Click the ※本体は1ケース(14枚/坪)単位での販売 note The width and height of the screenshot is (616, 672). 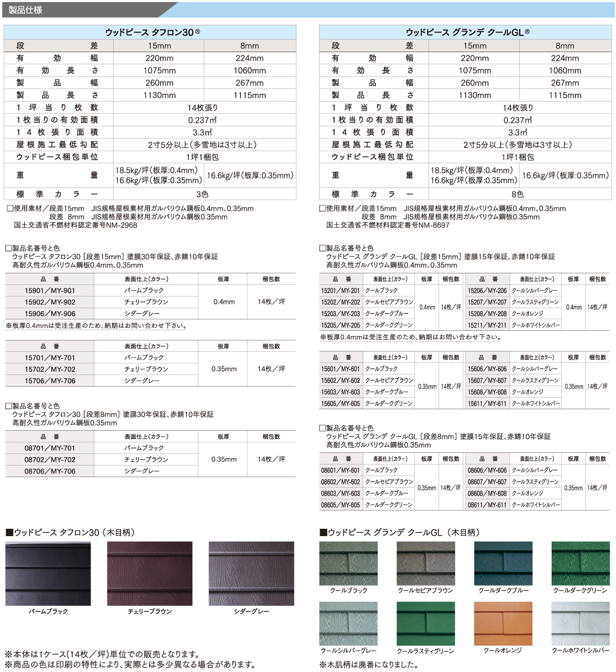(x=103, y=655)
